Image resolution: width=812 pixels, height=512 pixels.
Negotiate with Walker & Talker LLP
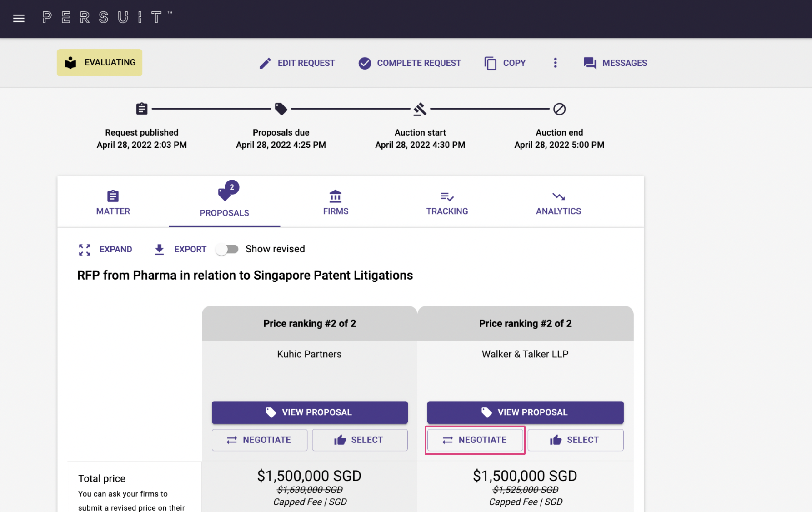[475, 440]
